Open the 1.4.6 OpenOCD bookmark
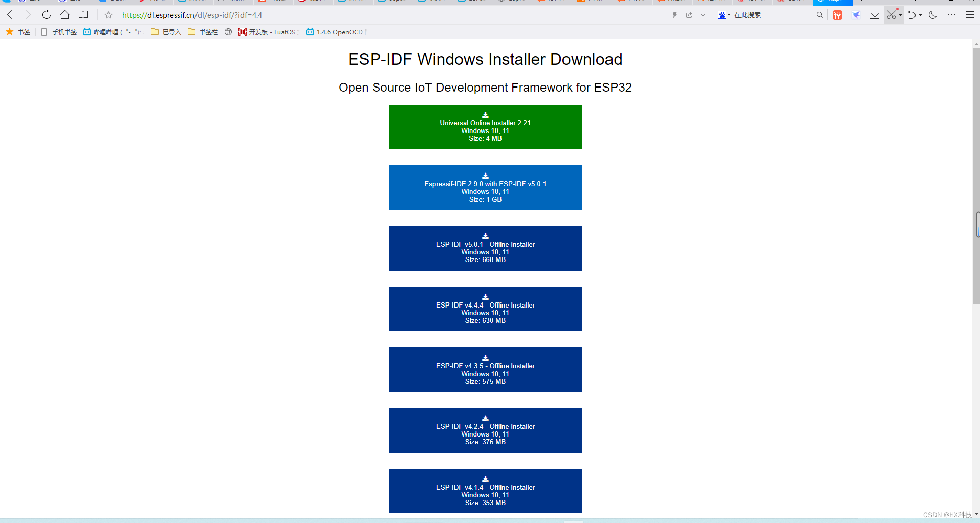Image resolution: width=980 pixels, height=523 pixels. 335,32
